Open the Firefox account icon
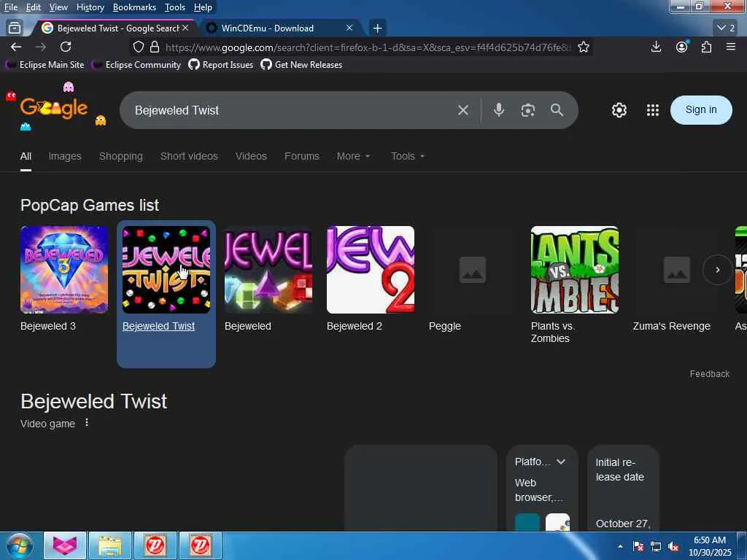The image size is (747, 560). point(682,47)
